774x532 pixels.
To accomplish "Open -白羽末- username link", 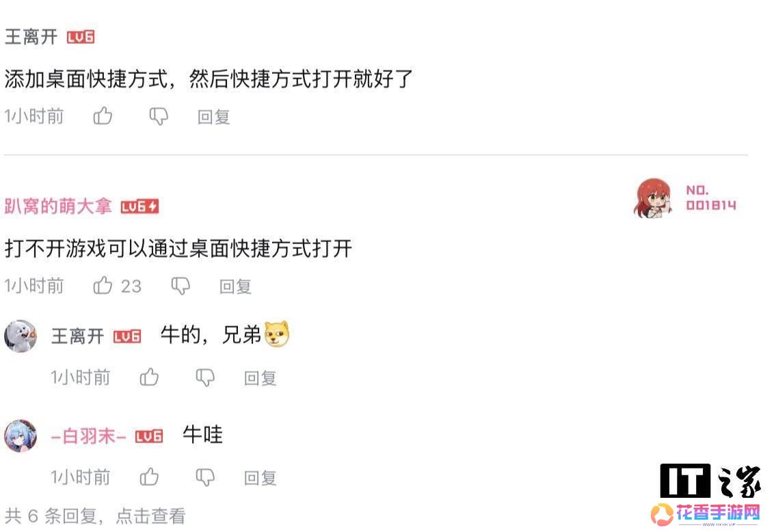I will tap(89, 436).
